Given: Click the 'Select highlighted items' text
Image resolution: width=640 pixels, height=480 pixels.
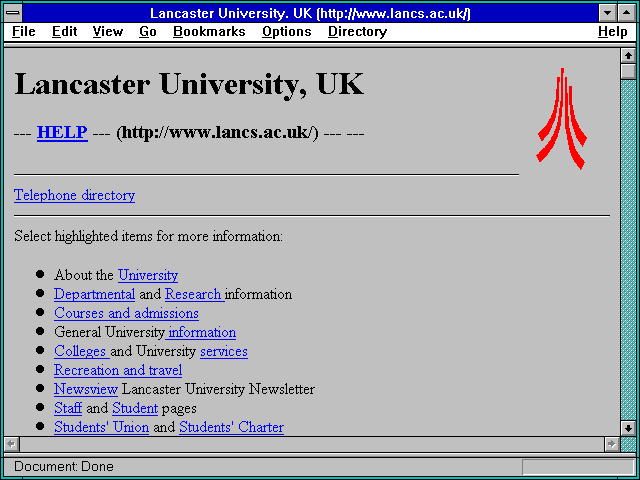Looking at the screenshot, I should pos(148,236).
